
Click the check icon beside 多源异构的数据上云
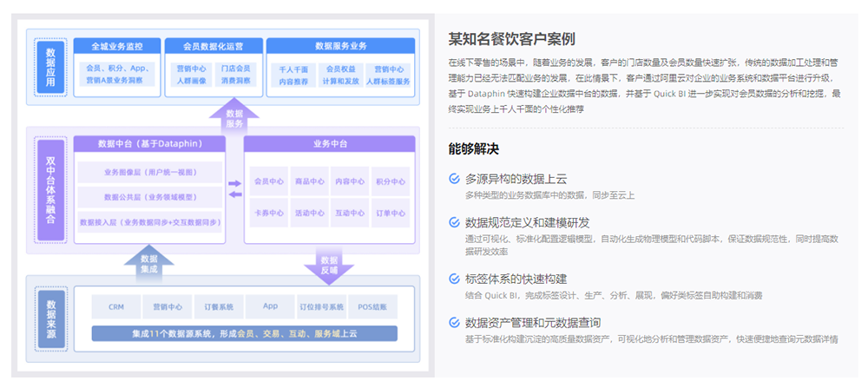[x=454, y=179]
